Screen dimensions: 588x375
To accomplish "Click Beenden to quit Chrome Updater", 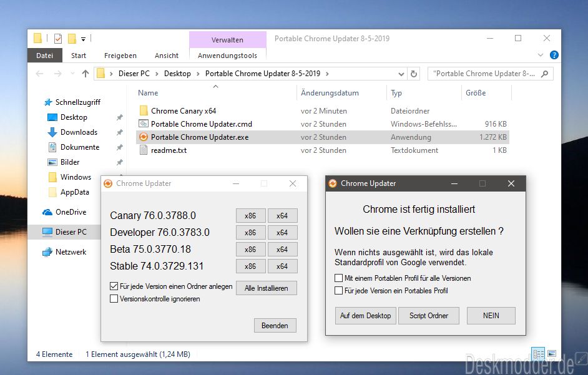I will click(x=275, y=326).
